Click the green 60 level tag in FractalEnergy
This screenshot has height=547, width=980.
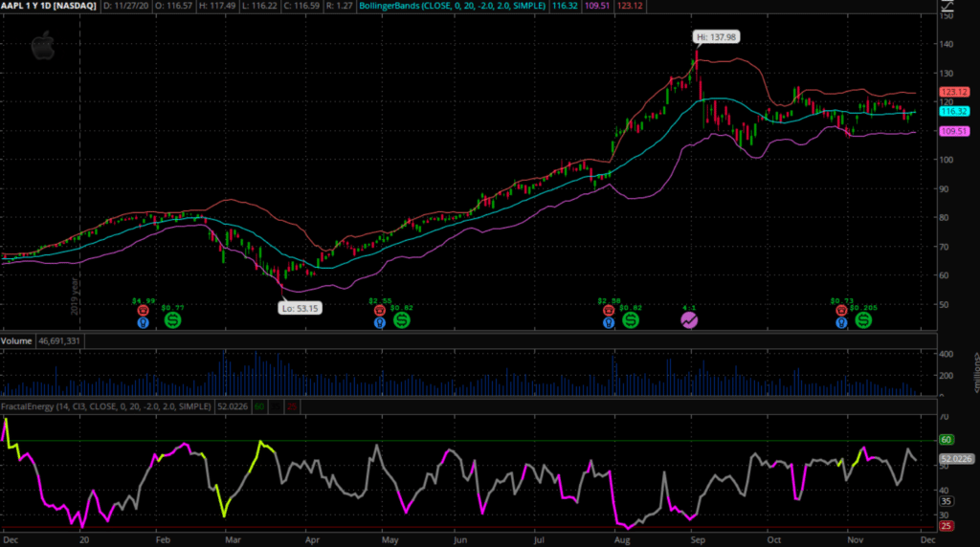point(947,440)
